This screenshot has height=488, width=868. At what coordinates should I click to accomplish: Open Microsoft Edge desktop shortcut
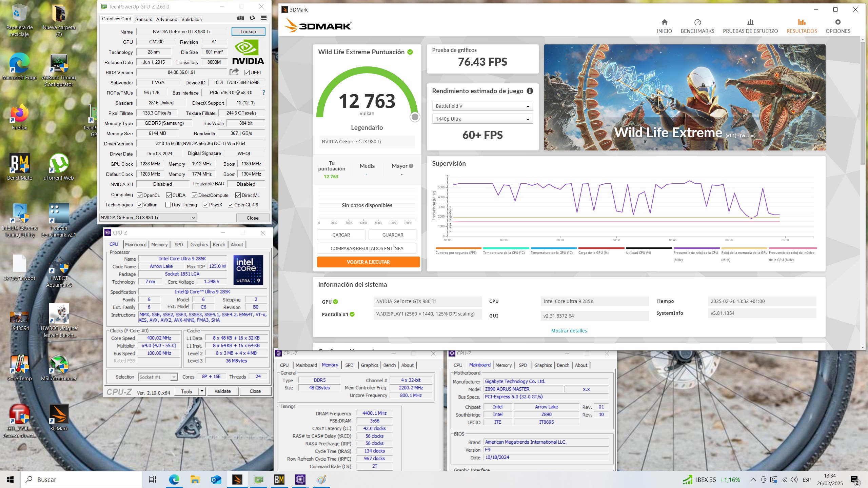click(19, 67)
